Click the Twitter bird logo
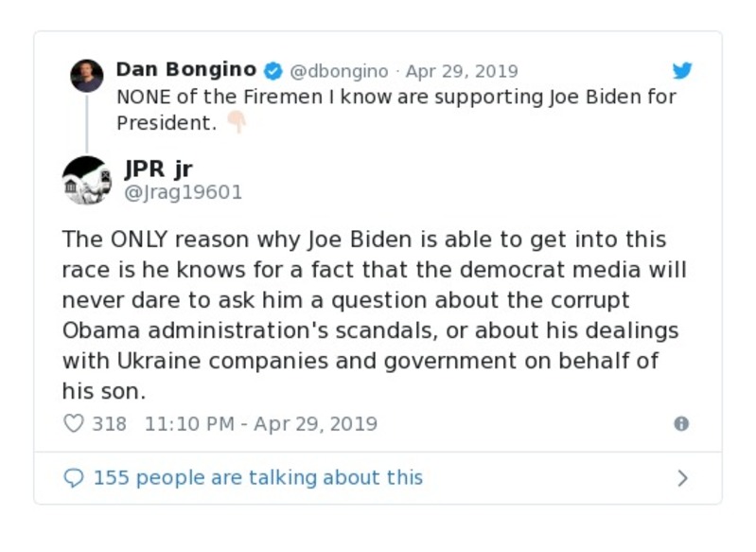The image size is (756, 552). (682, 71)
